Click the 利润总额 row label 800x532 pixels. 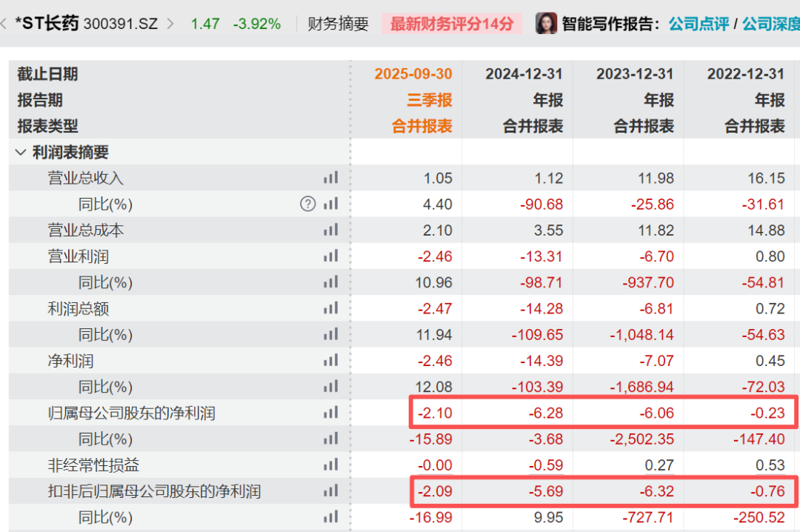click(78, 308)
